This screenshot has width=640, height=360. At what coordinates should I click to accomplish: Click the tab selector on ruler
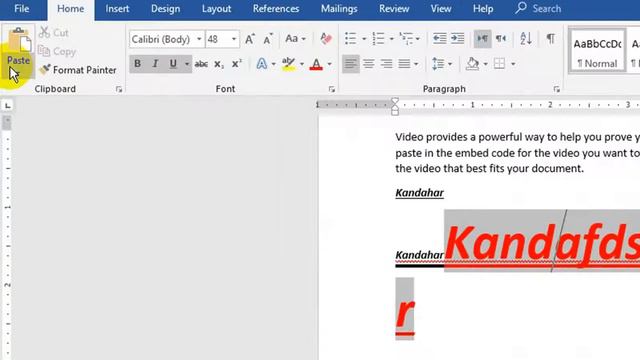[8, 106]
